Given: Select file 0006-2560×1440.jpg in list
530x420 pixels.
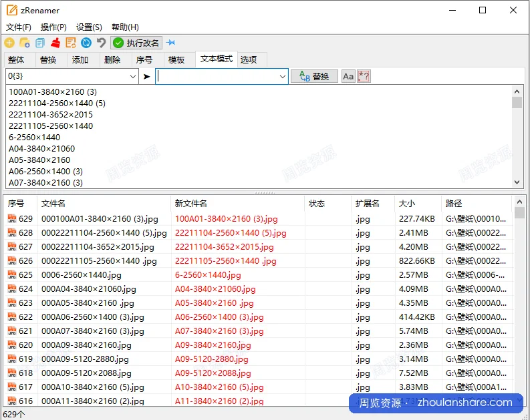Looking at the screenshot, I should 82,275.
